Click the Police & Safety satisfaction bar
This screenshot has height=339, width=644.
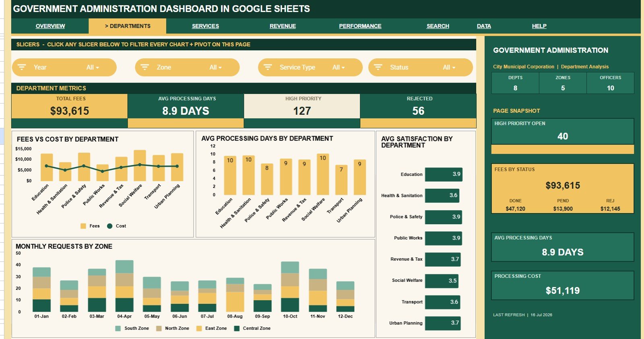tap(444, 217)
